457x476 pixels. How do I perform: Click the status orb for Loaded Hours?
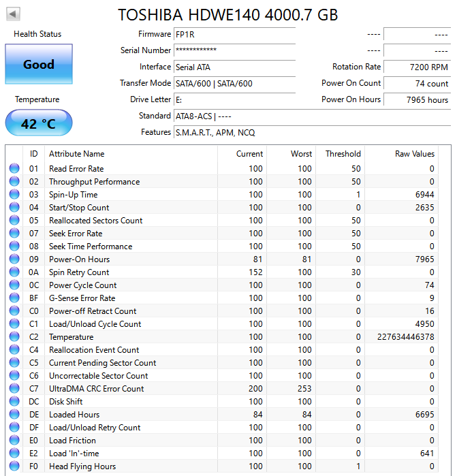click(14, 414)
